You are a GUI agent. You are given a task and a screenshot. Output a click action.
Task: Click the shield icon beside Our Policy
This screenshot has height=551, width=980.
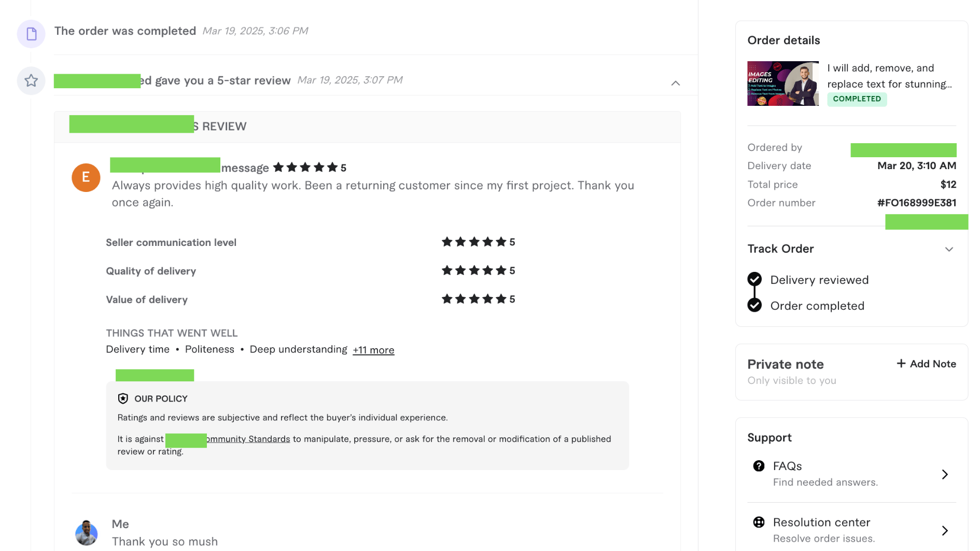123,398
